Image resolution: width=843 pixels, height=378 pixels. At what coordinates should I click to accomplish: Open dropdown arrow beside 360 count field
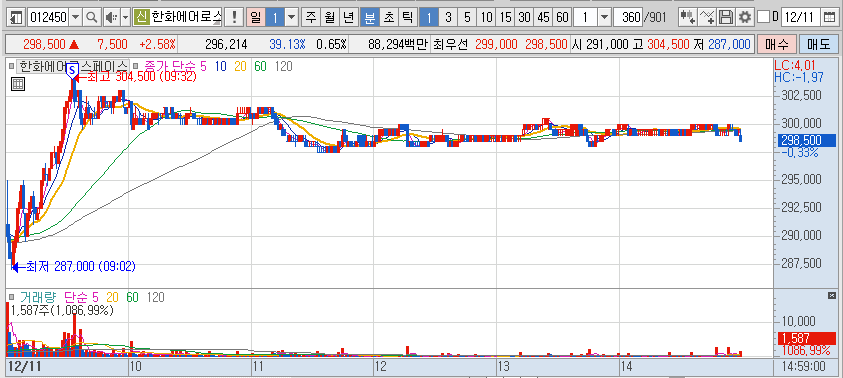[x=605, y=18]
